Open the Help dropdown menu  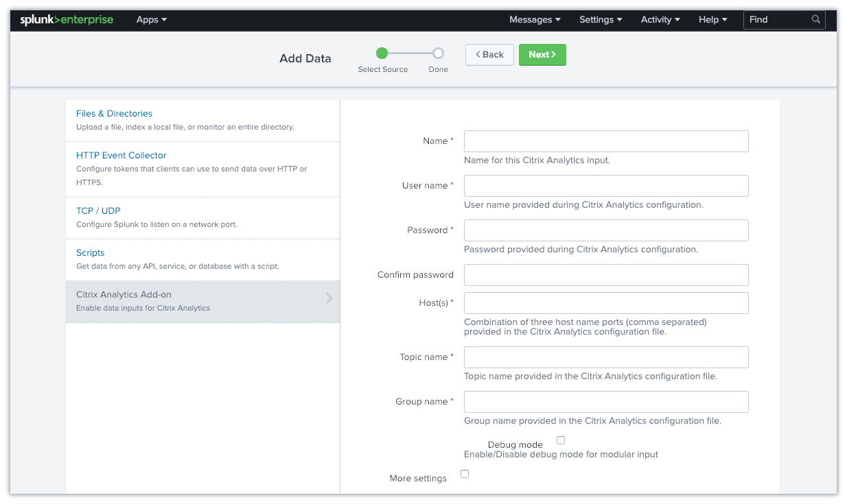pos(713,20)
